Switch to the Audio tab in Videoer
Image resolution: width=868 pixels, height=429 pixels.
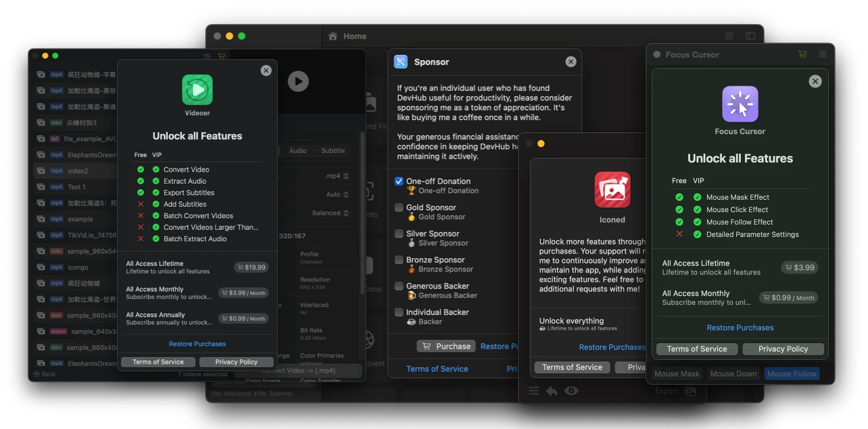pos(298,151)
